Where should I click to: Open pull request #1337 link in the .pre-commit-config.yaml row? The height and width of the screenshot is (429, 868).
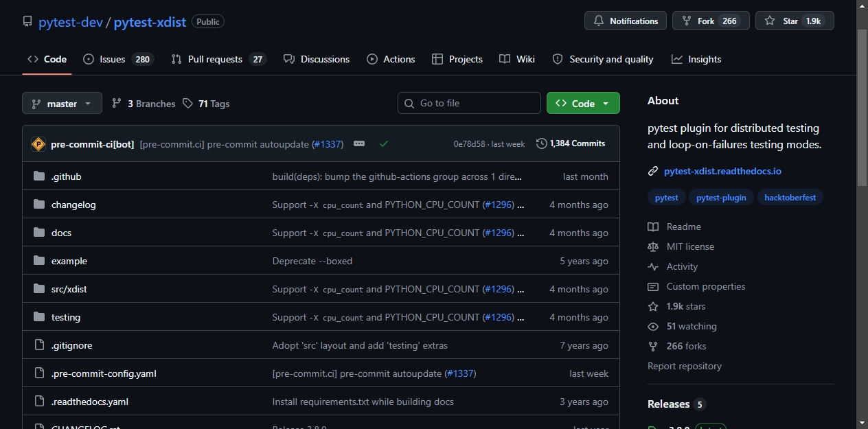click(460, 373)
